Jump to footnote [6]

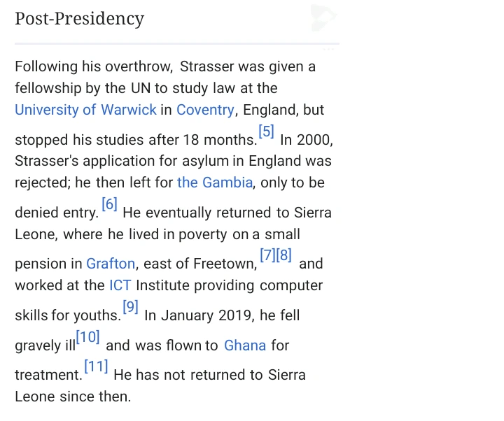pos(109,204)
